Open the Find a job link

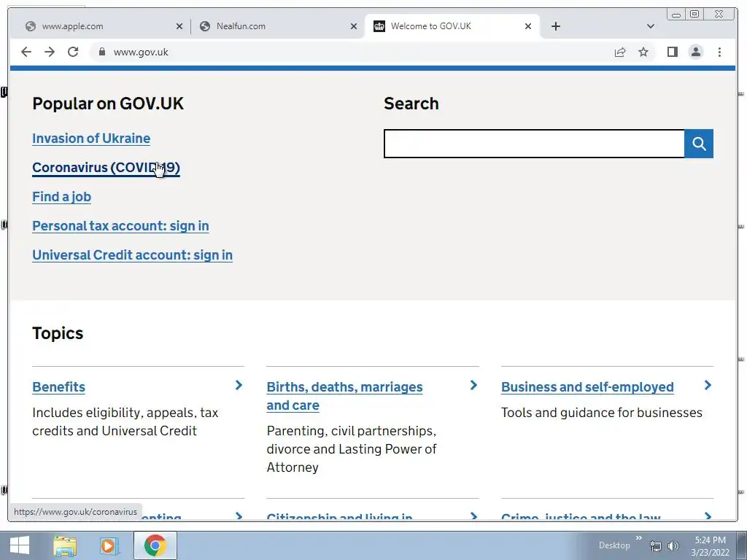pos(61,197)
